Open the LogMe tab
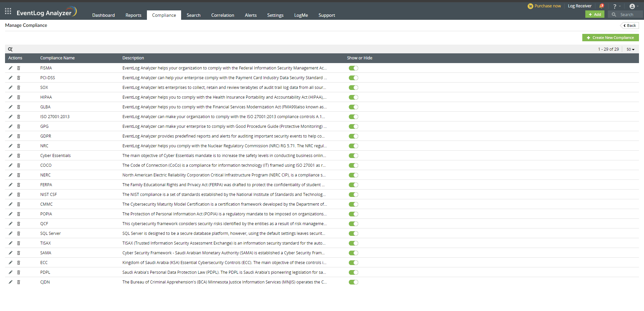The image size is (644, 311). click(x=301, y=15)
